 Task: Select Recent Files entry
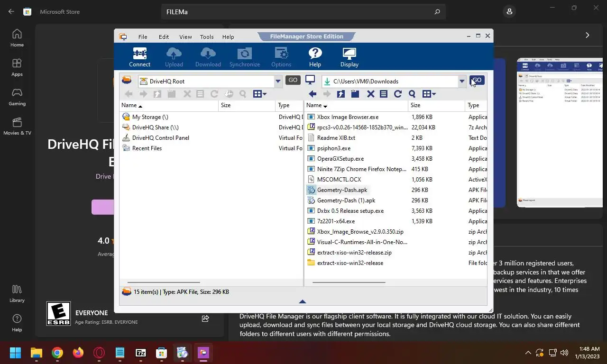pos(147,148)
